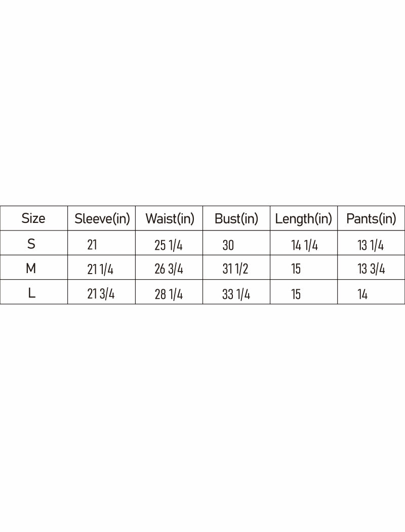The width and height of the screenshot is (405, 532).
Task: Click sleeve value 21 for size S
Action: tap(92, 246)
